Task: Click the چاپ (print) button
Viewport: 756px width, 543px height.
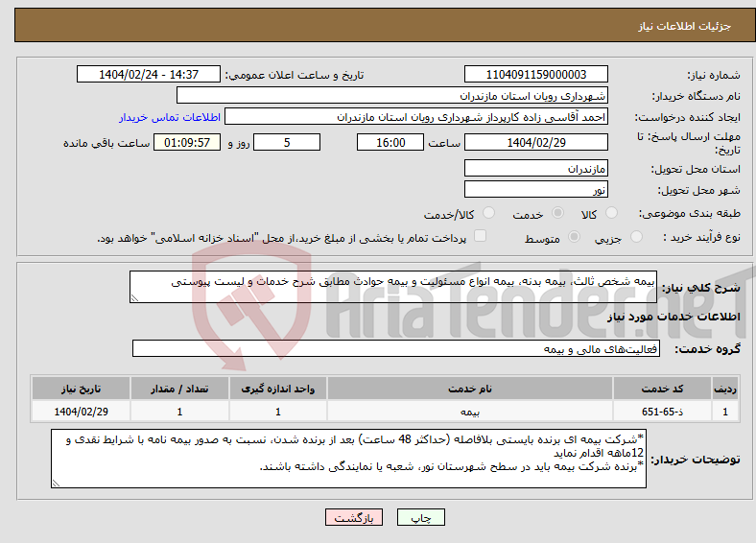Action: [x=420, y=517]
